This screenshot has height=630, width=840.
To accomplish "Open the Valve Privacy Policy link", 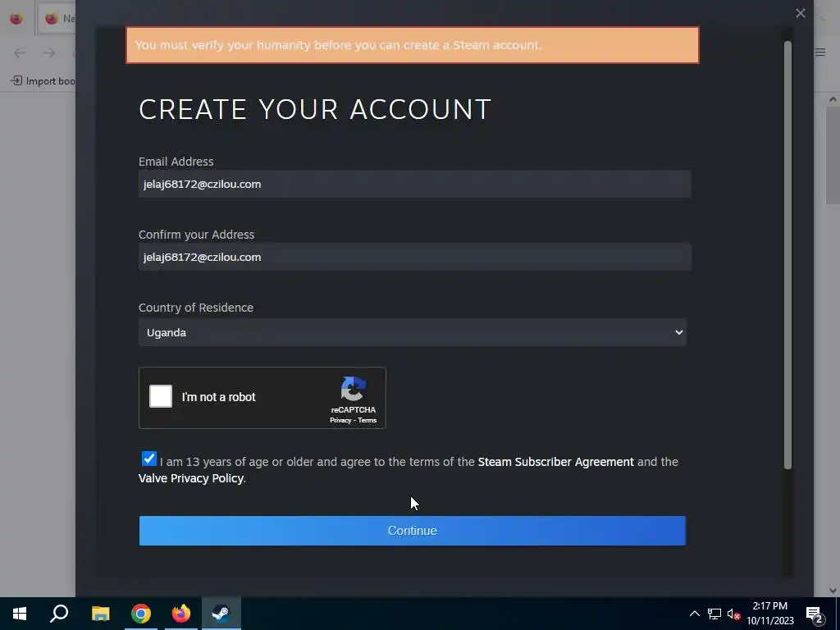I will point(191,478).
